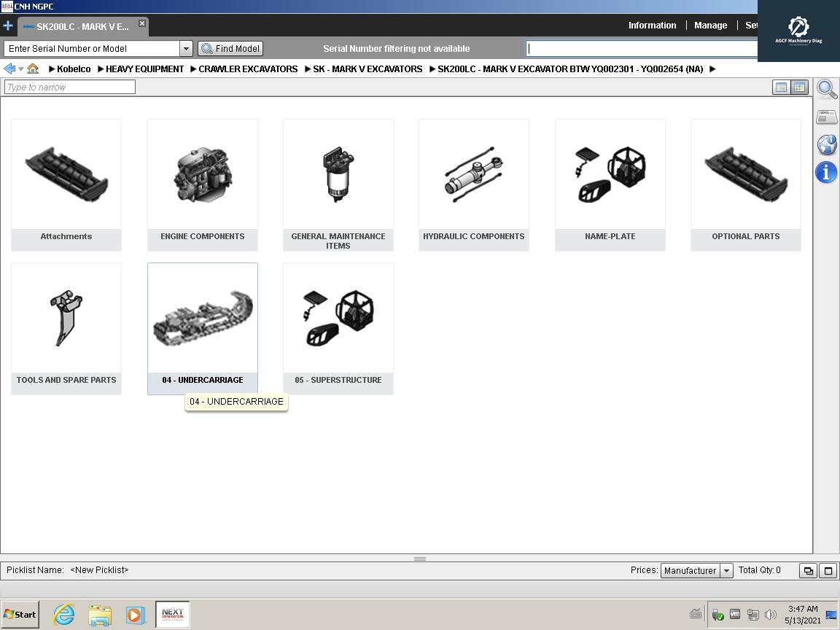Click the blue information icon in sidebar
The image size is (840, 630).
tap(826, 173)
